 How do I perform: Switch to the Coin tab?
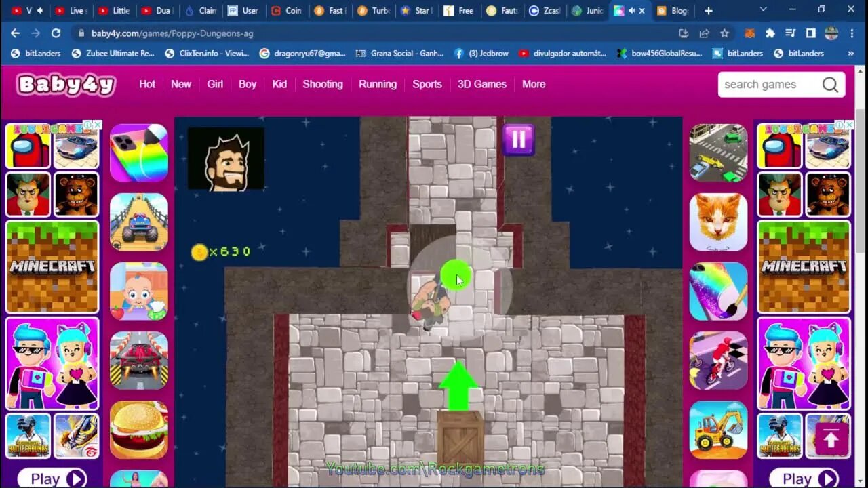tap(288, 10)
